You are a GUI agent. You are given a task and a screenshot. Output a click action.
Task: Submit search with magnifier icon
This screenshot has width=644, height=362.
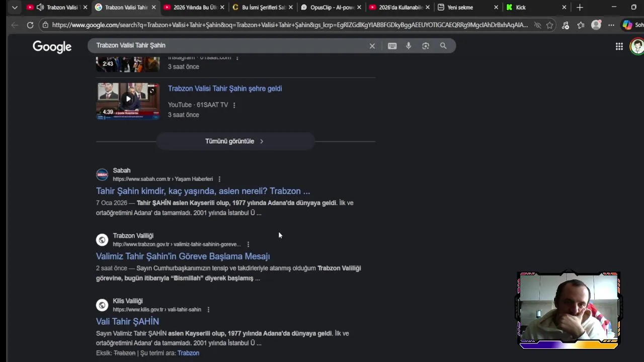point(443,46)
